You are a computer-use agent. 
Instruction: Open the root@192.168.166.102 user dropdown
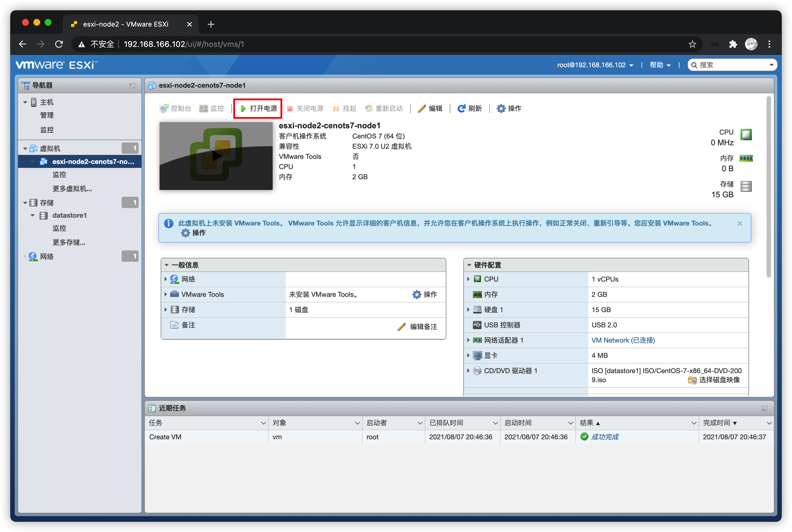click(595, 65)
